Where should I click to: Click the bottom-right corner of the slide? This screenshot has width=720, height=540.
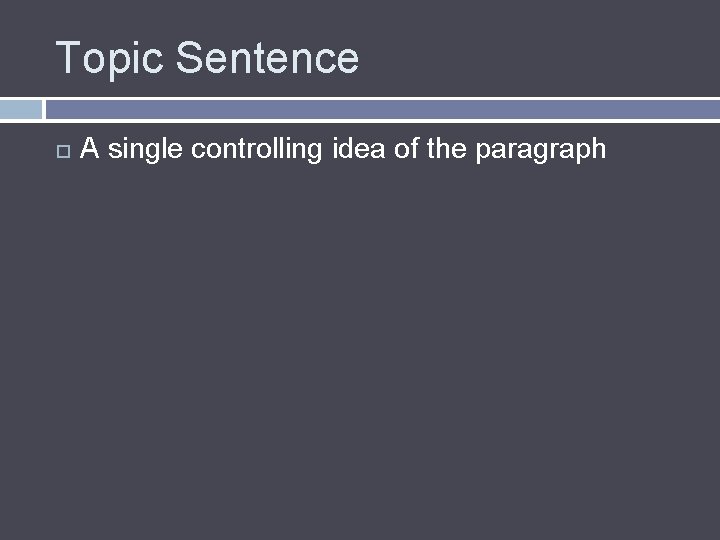tap(712, 532)
